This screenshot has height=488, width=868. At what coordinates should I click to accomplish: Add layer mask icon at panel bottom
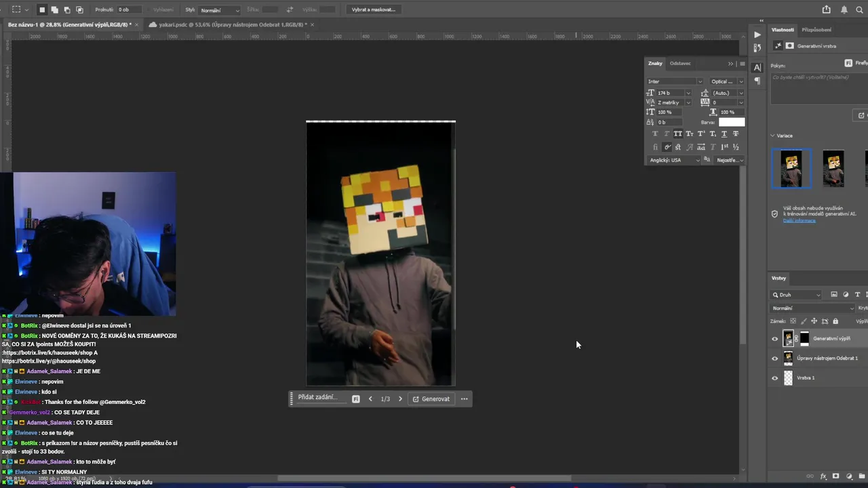click(836, 476)
